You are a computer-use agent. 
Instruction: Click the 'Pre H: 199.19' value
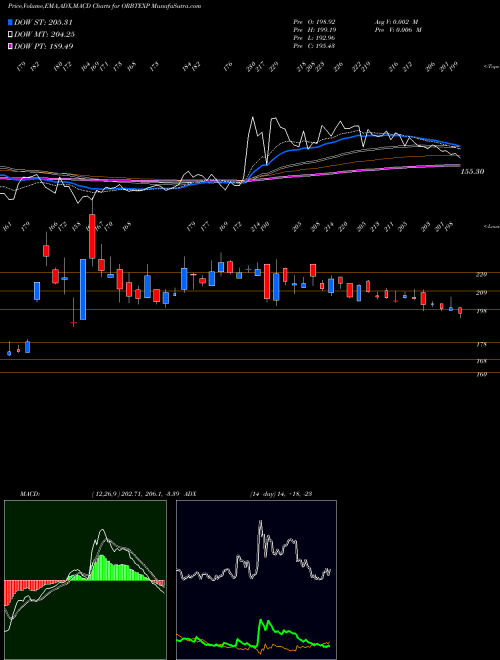(x=314, y=29)
